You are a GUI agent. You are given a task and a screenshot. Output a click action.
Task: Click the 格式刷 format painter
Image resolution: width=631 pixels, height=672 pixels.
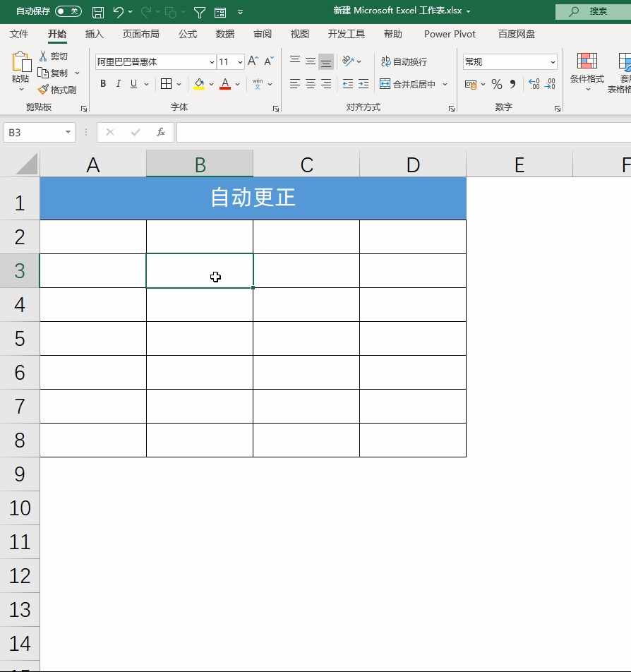tap(56, 90)
